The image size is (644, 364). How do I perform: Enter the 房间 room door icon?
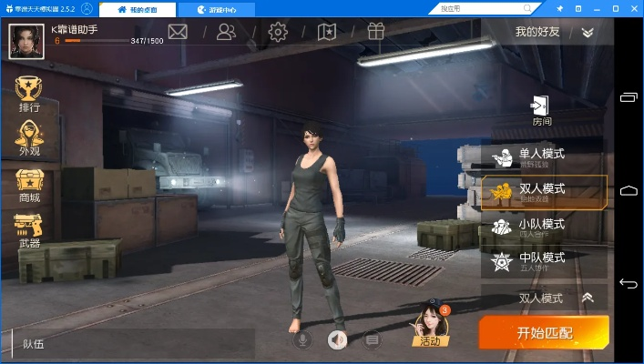(x=542, y=109)
